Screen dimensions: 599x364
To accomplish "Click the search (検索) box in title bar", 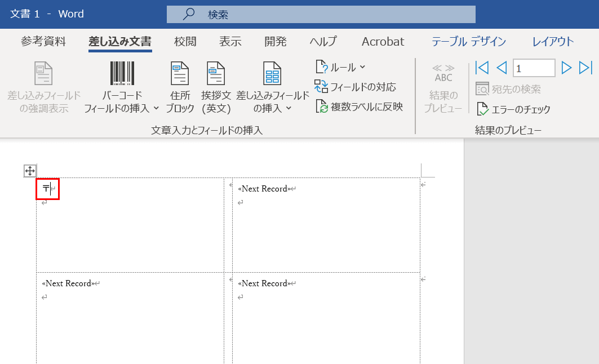I will pos(321,15).
